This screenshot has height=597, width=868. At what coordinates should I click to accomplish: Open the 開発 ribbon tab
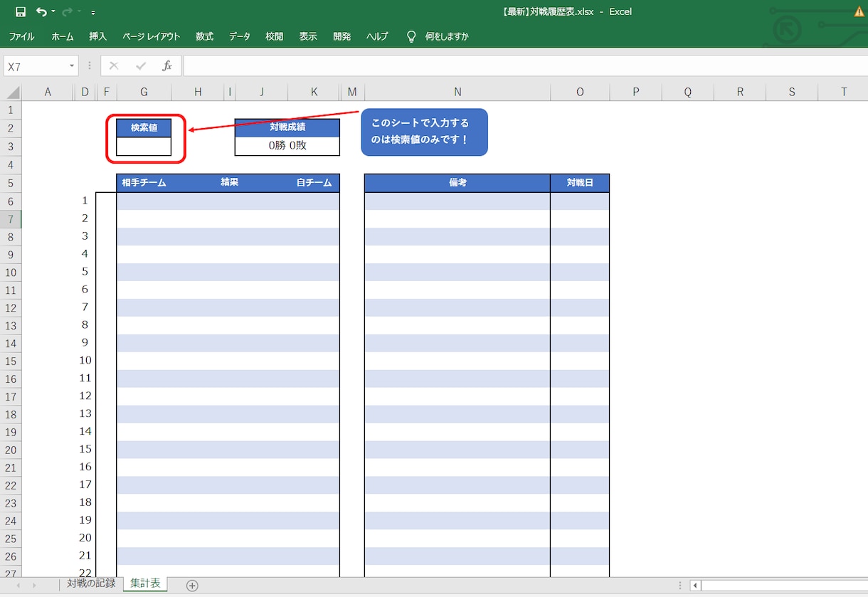tap(342, 36)
